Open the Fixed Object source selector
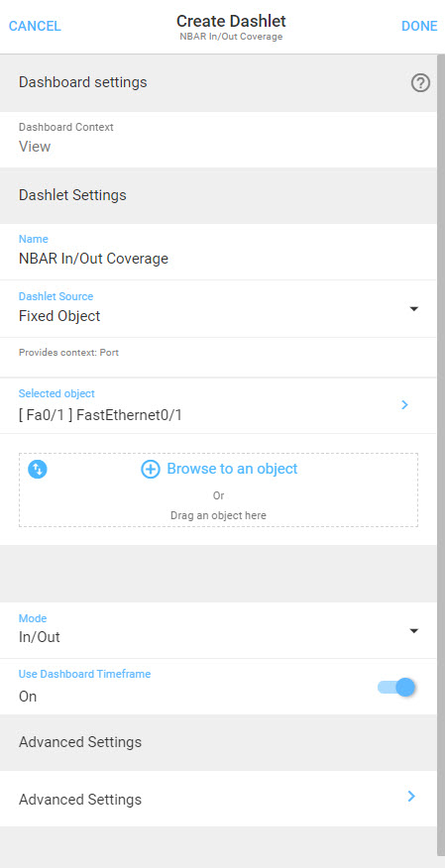This screenshot has height=868, width=445. coord(218,309)
